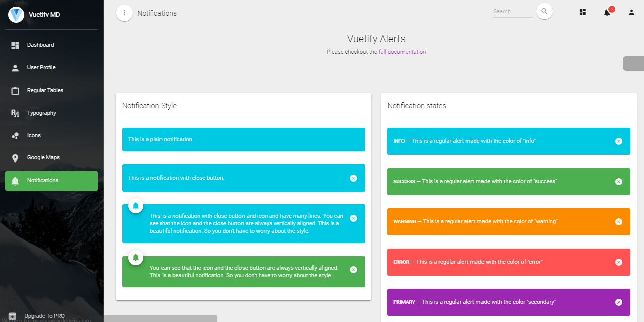Image resolution: width=644 pixels, height=322 pixels.
Task: Click the plain notification banner
Action: (x=244, y=140)
